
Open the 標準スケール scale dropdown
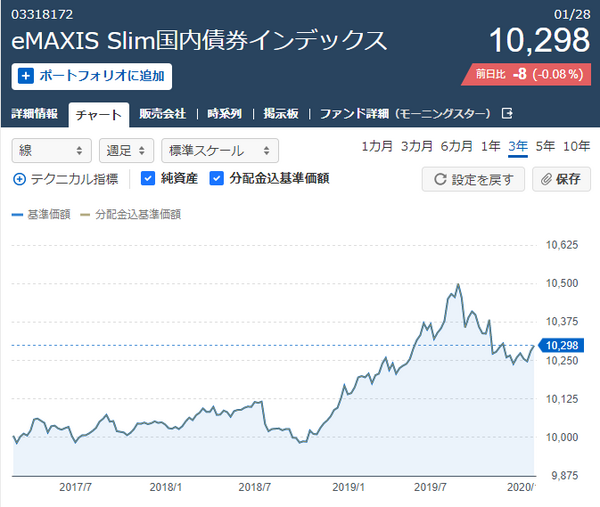pyautogui.click(x=220, y=150)
